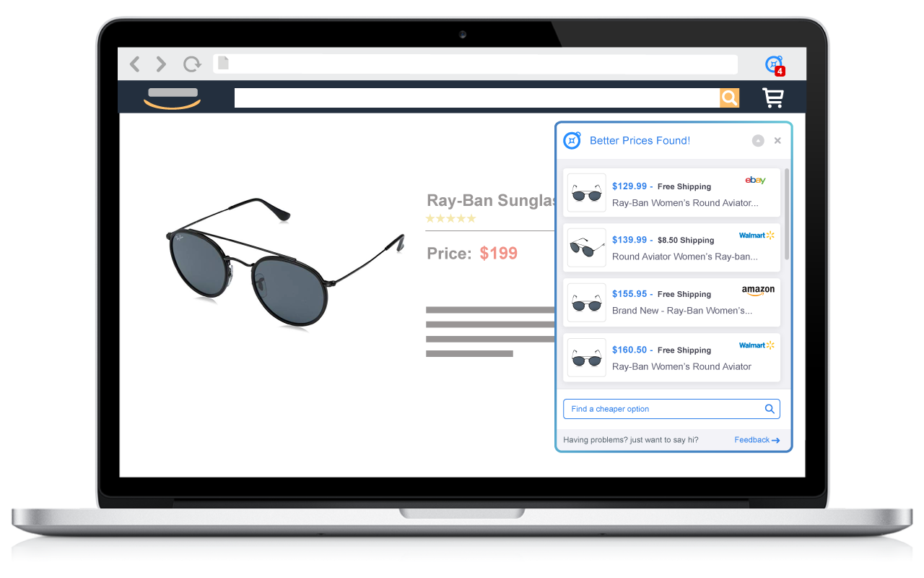Screen dimensions: 924x578
Task: Click the eBay logo on first offer
Action: point(755,180)
